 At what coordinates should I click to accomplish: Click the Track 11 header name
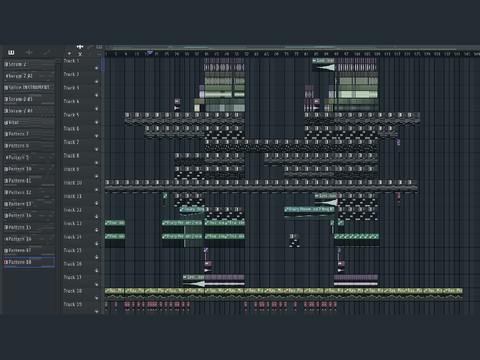click(x=73, y=196)
